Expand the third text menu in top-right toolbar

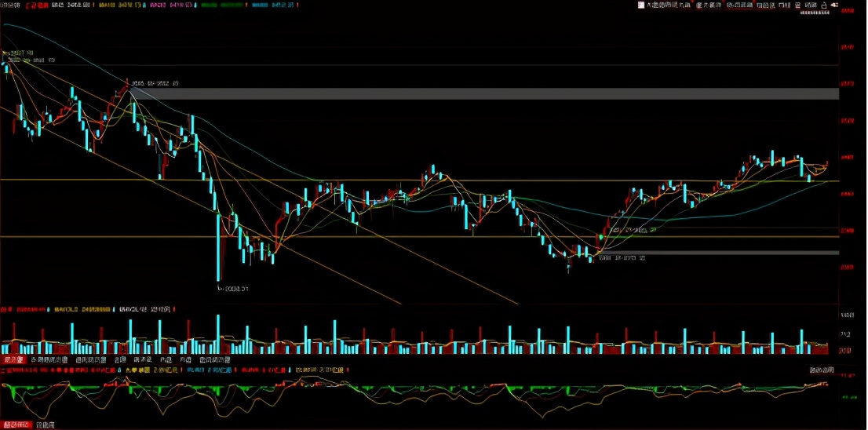pos(739,5)
